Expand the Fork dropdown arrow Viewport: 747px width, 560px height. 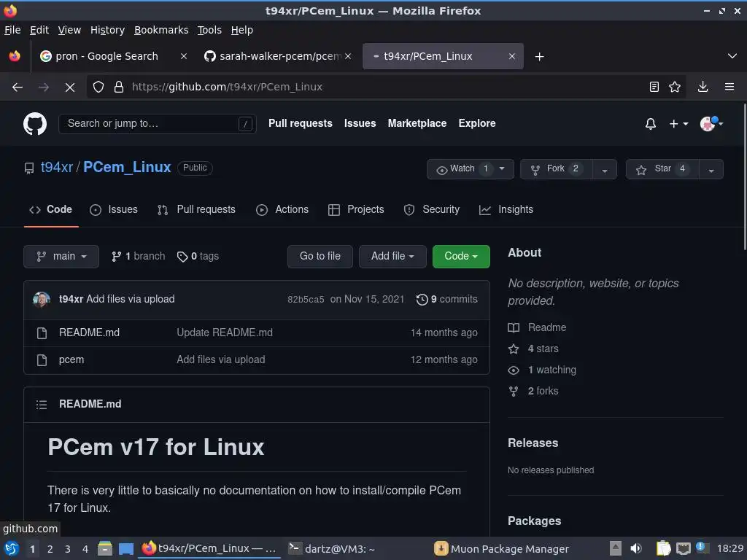[605, 170]
